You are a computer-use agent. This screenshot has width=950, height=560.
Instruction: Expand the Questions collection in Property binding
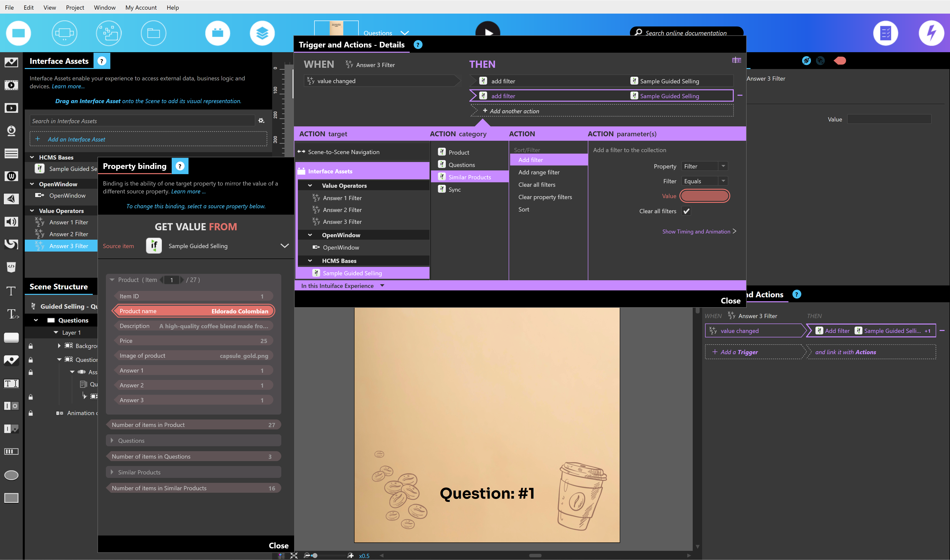point(112,440)
